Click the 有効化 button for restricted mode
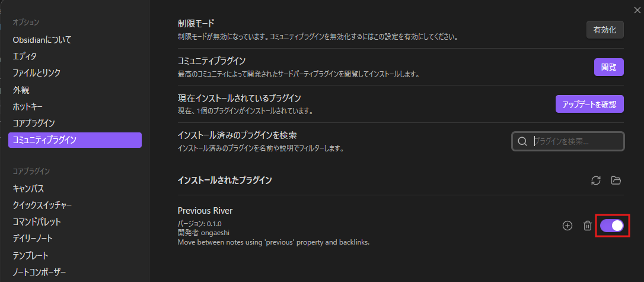 click(605, 30)
